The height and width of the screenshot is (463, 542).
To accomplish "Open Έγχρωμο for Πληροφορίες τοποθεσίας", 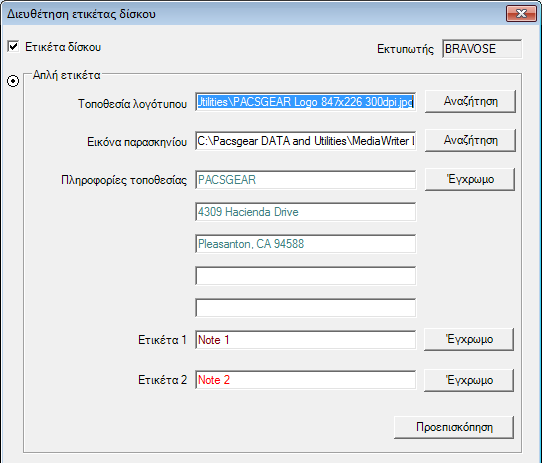I will [470, 179].
